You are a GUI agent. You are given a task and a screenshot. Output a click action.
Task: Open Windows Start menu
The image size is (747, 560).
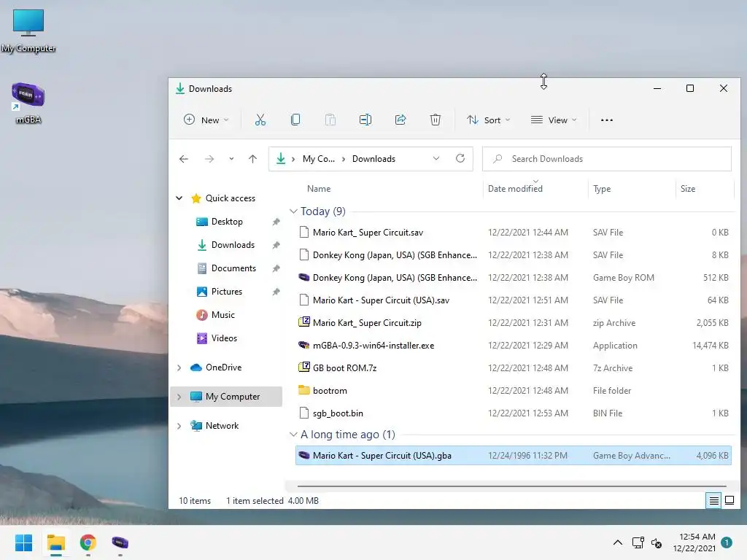23,542
